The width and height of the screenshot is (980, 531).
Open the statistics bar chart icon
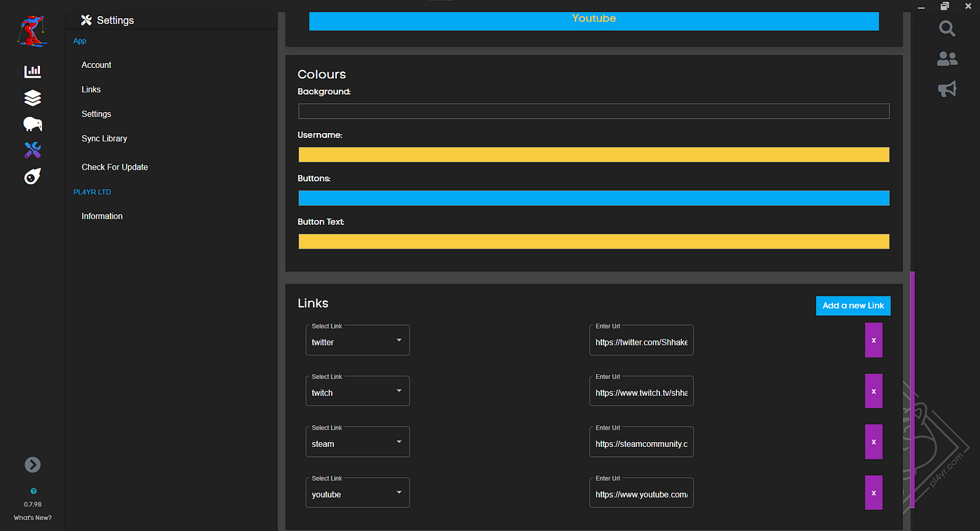(x=32, y=71)
